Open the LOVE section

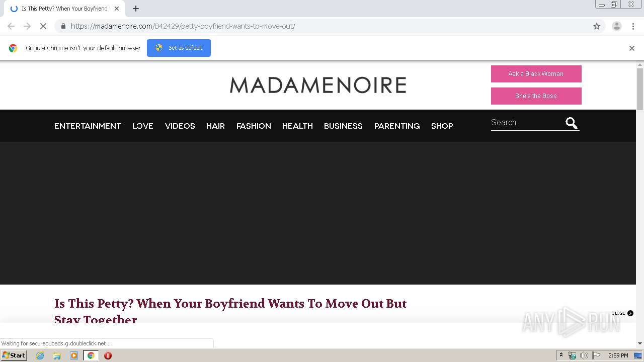pos(143,126)
